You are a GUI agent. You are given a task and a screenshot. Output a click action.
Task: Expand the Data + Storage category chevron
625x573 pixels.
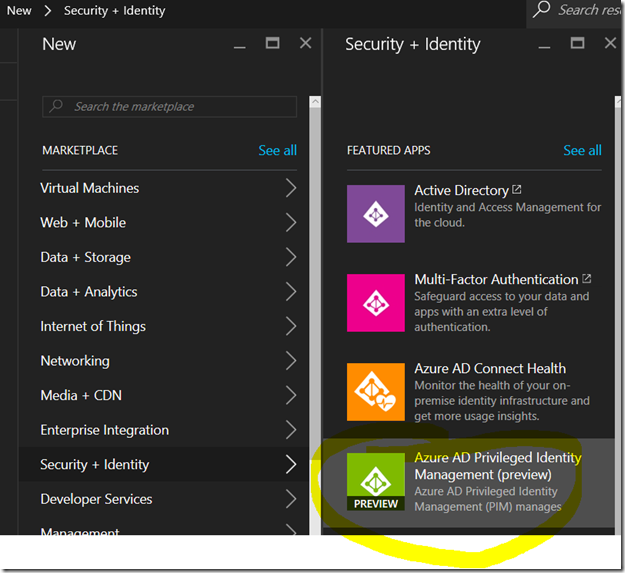[290, 257]
